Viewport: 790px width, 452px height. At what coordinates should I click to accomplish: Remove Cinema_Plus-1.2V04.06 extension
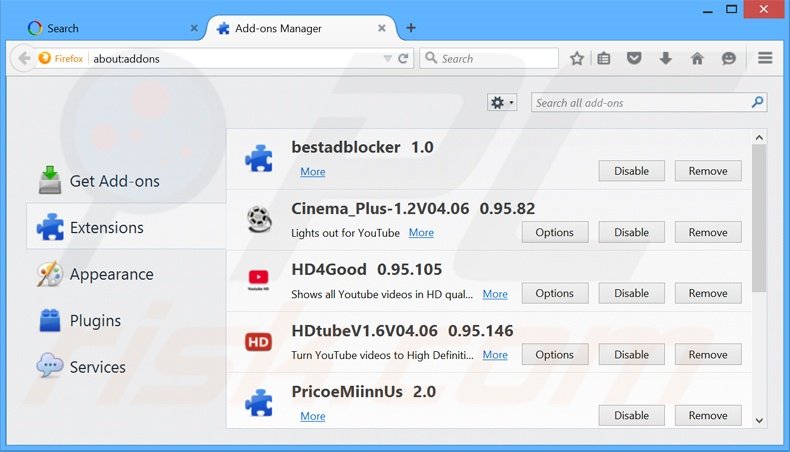point(708,232)
